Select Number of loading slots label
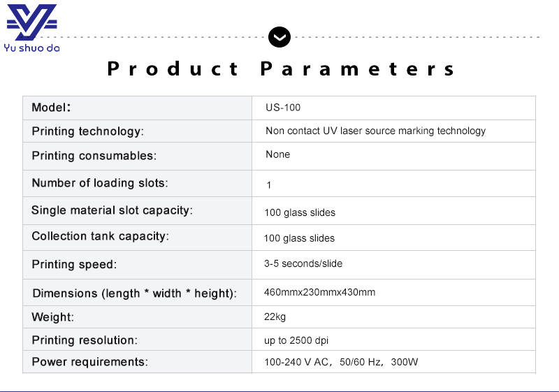The height and width of the screenshot is (392, 559). (x=100, y=183)
